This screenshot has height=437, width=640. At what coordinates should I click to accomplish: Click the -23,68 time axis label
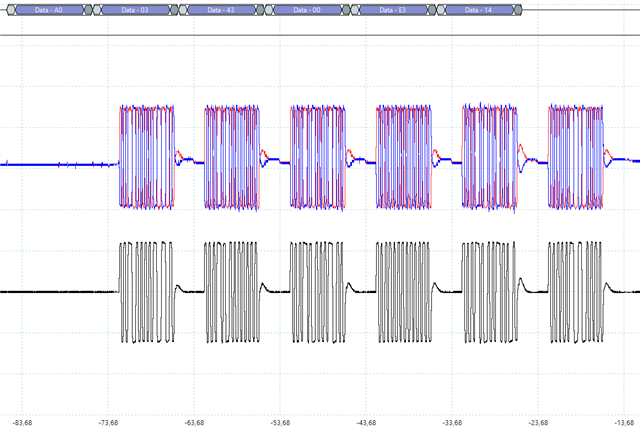pos(538,423)
